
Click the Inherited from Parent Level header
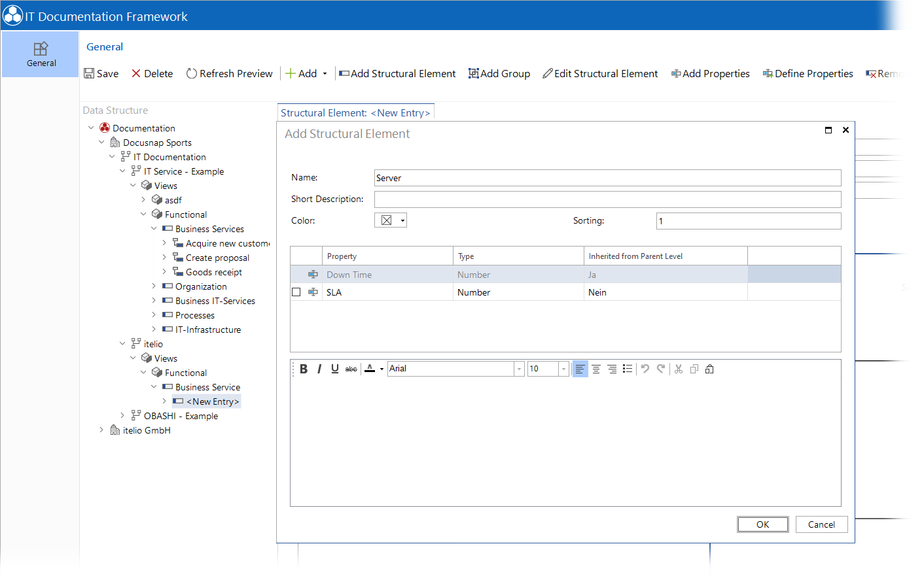coord(666,256)
